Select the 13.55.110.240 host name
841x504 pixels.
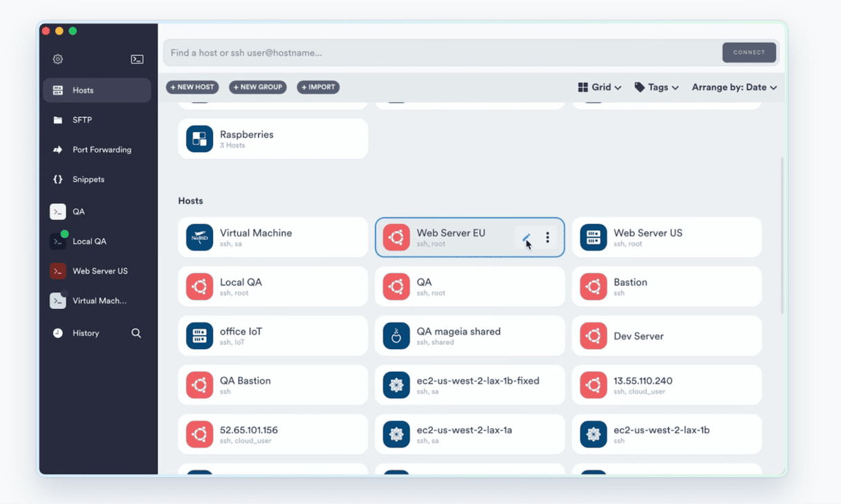[x=643, y=381]
